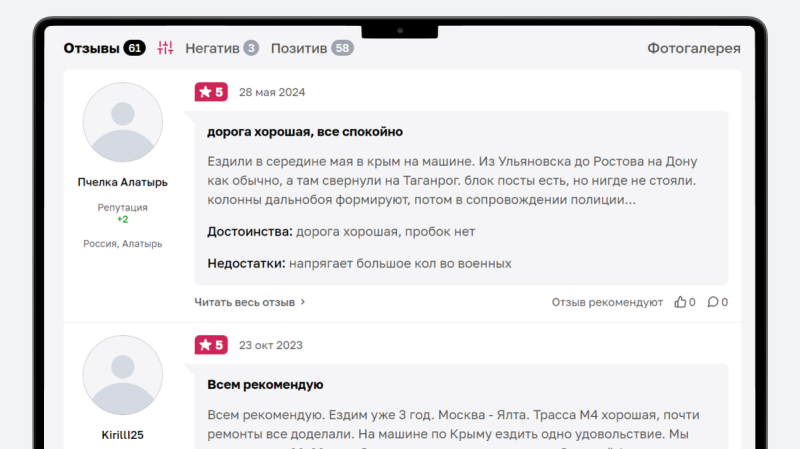Open the Пчелка Алатырь profile name

122,182
